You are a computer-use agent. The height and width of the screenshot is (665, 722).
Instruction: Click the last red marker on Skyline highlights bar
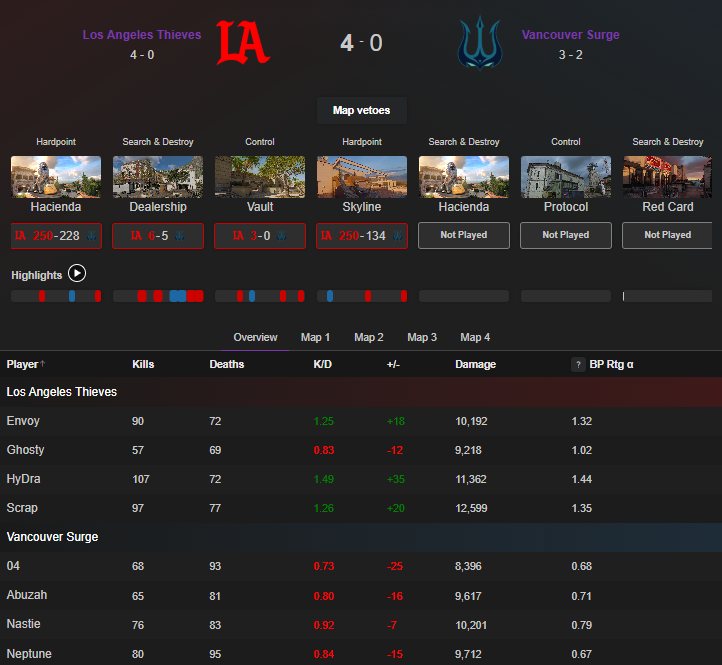coord(404,296)
